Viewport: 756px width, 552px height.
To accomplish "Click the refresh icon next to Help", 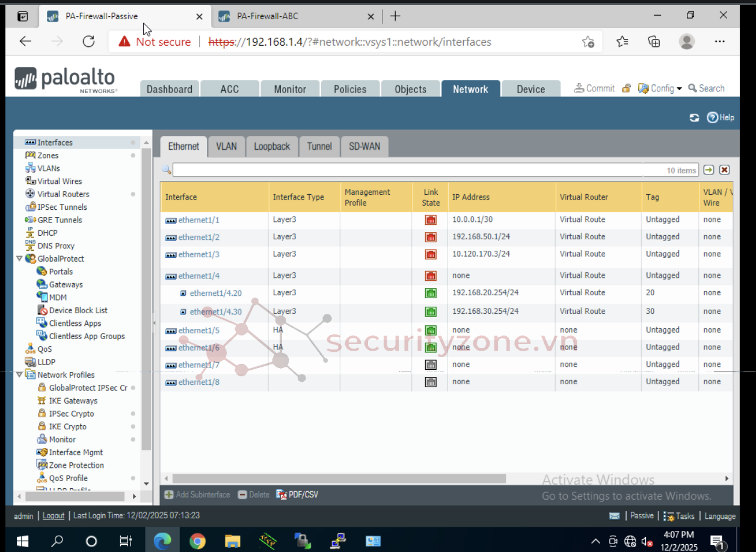I will coord(694,118).
